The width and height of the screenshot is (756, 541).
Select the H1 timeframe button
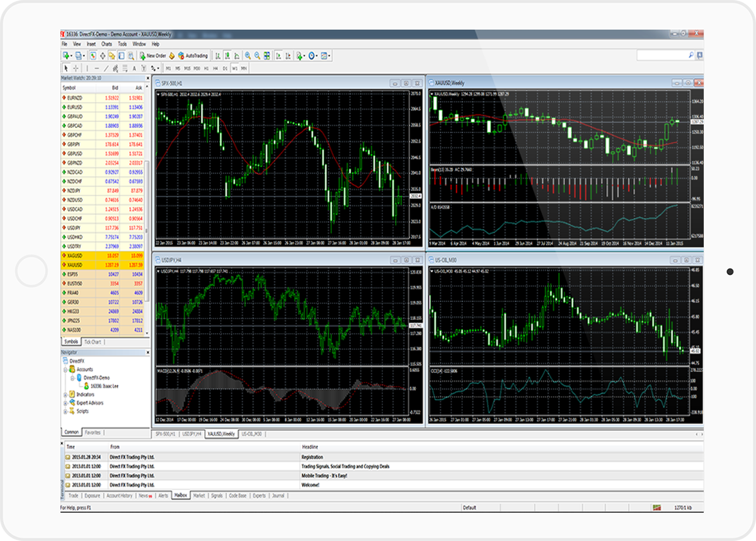click(206, 68)
